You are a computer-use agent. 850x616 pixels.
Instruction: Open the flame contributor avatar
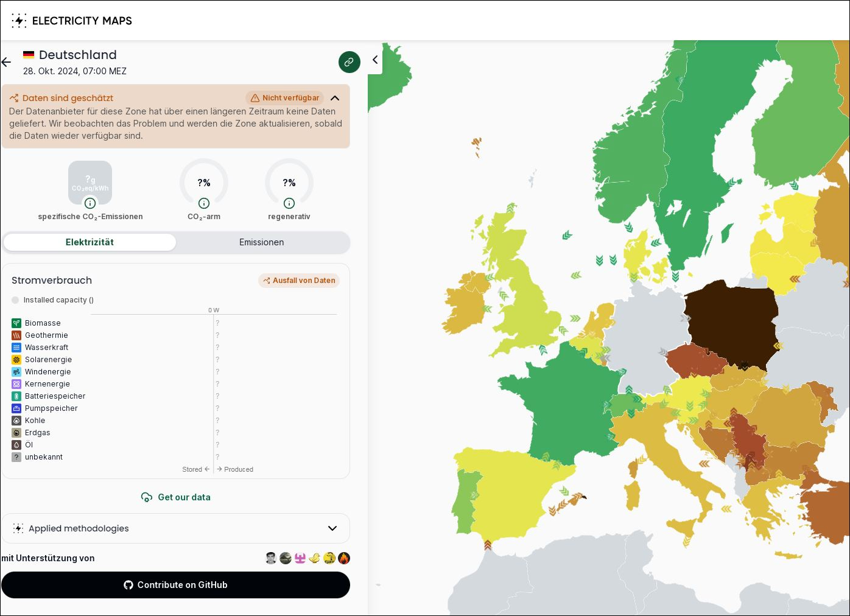[x=344, y=558]
